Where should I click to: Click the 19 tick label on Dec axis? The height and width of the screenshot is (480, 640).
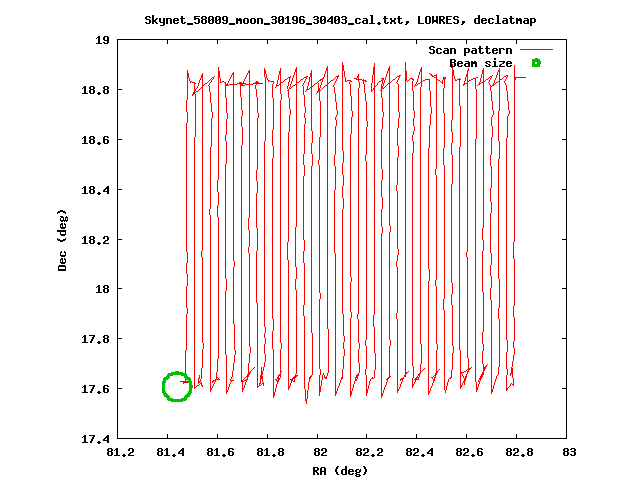(x=102, y=40)
